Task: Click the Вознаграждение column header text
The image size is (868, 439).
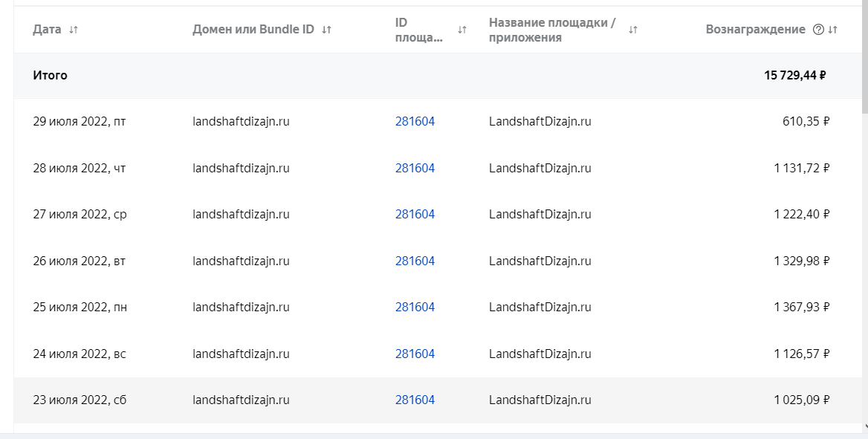Action: [755, 30]
